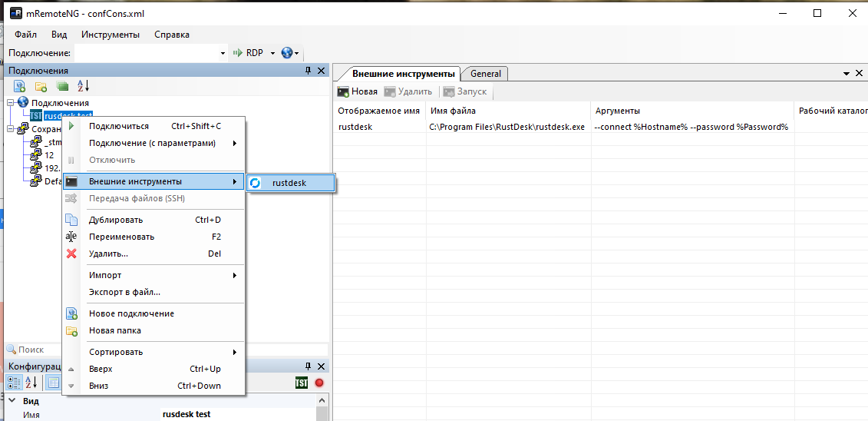Collapse the saved PuTTY sessions tree node

(x=11, y=128)
